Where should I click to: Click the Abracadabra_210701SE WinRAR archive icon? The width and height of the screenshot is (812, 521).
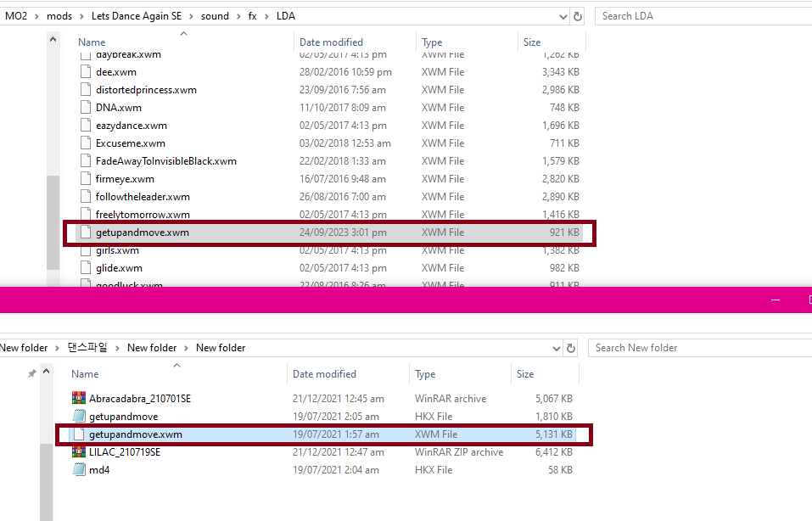tap(79, 398)
